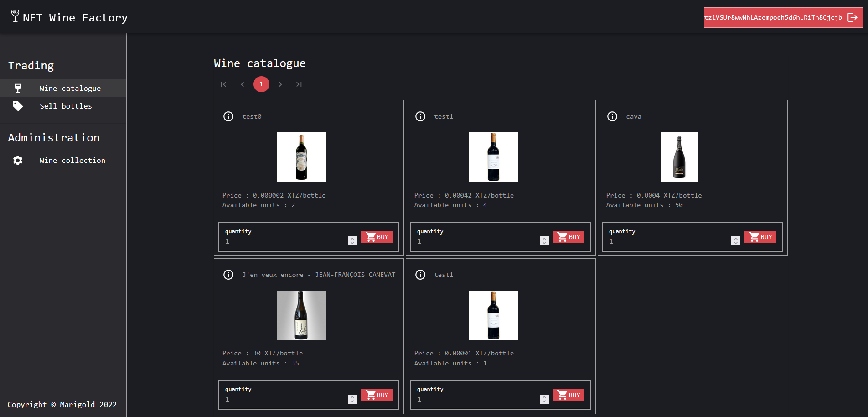Go to first page of catalogue

click(x=223, y=84)
